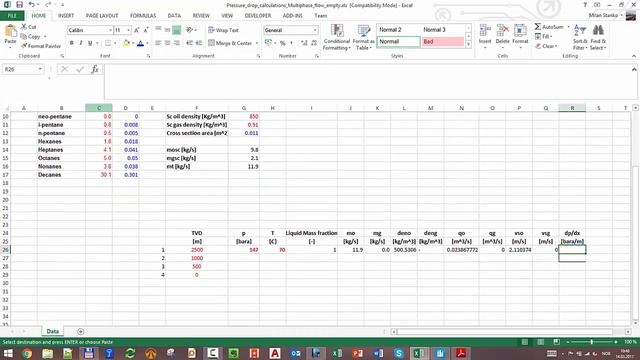
Task: Switch to the PAGE LAYOUT tab
Action: [102, 16]
